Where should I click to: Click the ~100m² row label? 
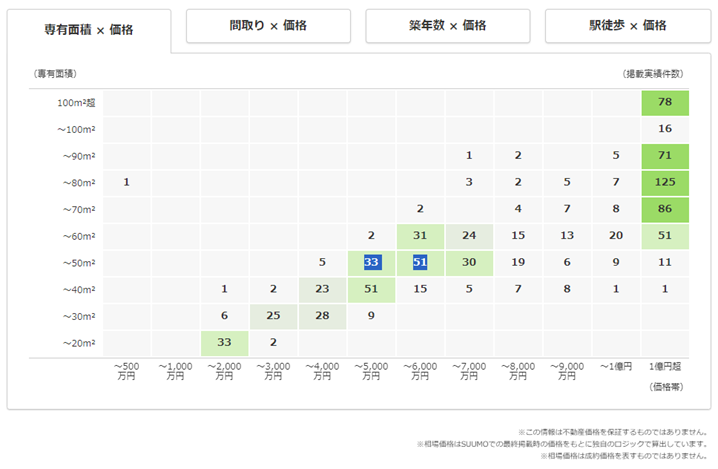76,130
